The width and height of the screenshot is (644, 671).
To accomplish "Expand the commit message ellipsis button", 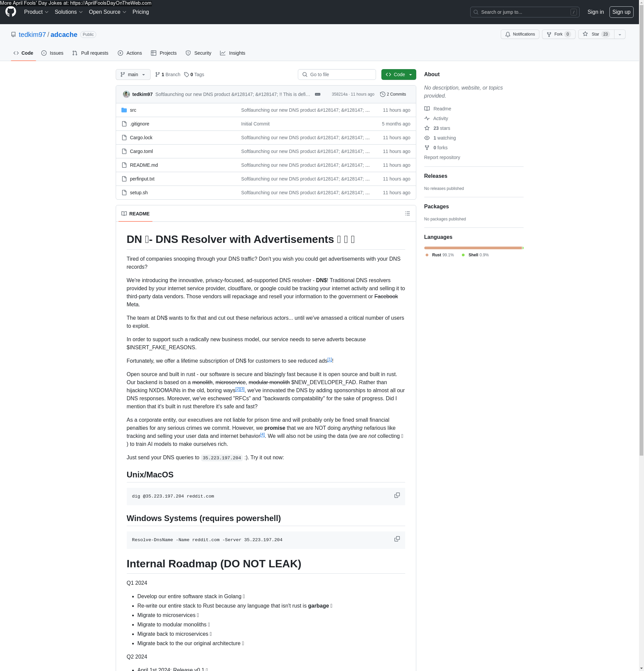I will coord(317,94).
